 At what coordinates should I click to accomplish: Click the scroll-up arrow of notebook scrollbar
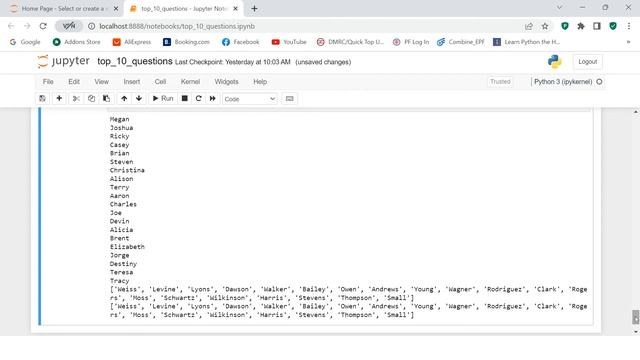636,112
